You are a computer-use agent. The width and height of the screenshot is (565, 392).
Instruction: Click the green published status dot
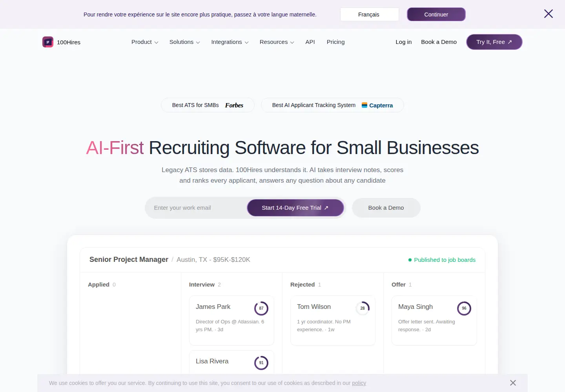[x=410, y=260]
